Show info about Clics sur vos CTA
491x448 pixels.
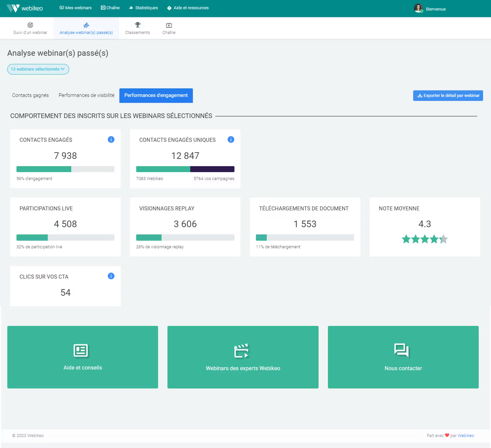pyautogui.click(x=111, y=276)
